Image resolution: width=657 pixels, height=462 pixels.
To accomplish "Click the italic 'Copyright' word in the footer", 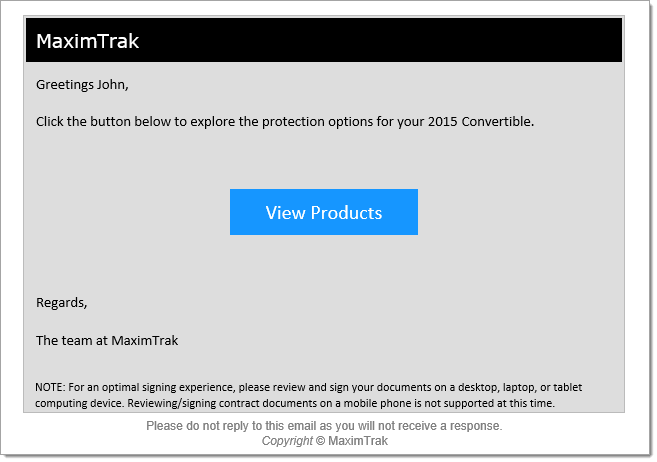I will pos(287,441).
